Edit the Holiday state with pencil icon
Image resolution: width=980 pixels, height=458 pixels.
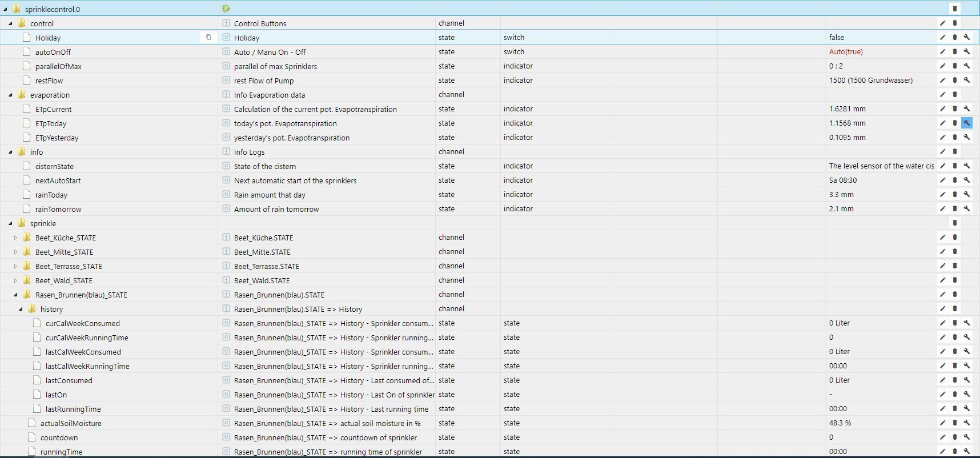coord(943,37)
